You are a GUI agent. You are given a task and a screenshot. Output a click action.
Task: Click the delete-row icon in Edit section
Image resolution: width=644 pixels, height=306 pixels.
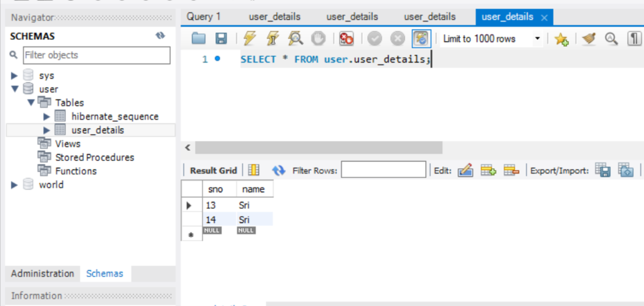click(511, 171)
